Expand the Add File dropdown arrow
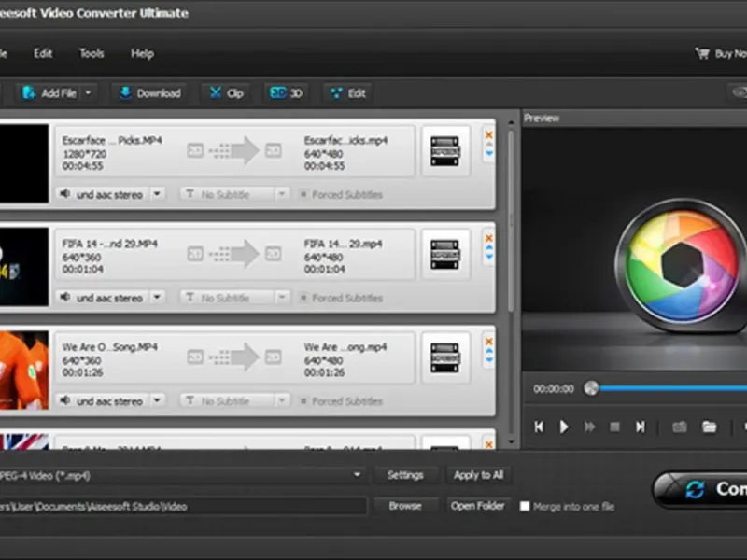This screenshot has height=560, width=747. coord(89,93)
